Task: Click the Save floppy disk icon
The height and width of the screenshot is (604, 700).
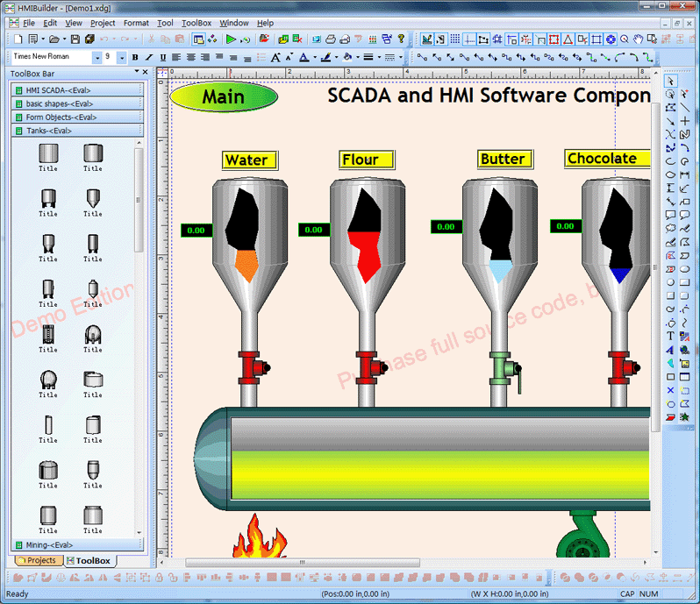Action: coord(75,39)
